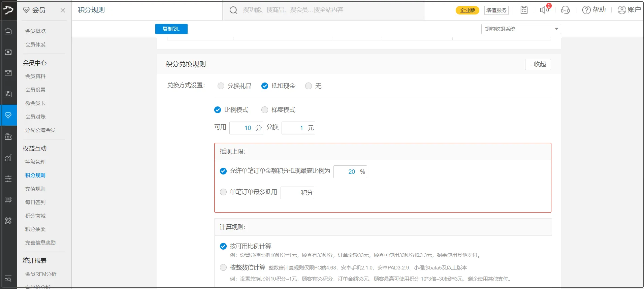Click the 单笔订单最多抵用 积分 input
Viewport: 644px width, 289px height.
[297, 193]
